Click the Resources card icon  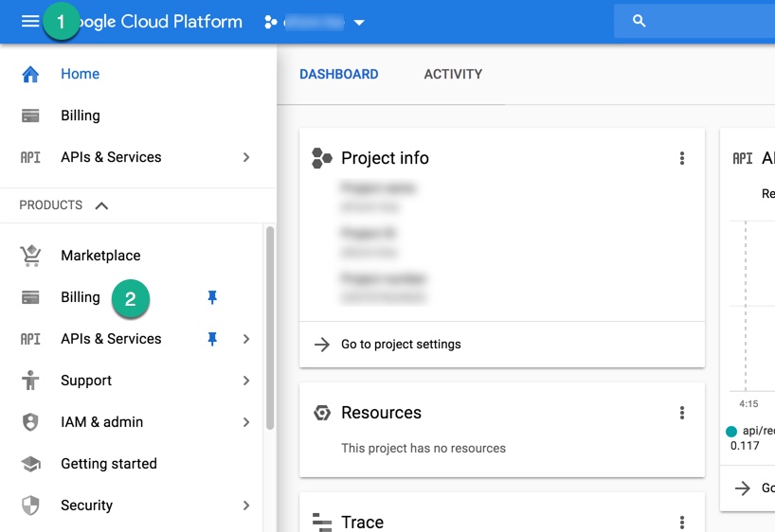(322, 413)
